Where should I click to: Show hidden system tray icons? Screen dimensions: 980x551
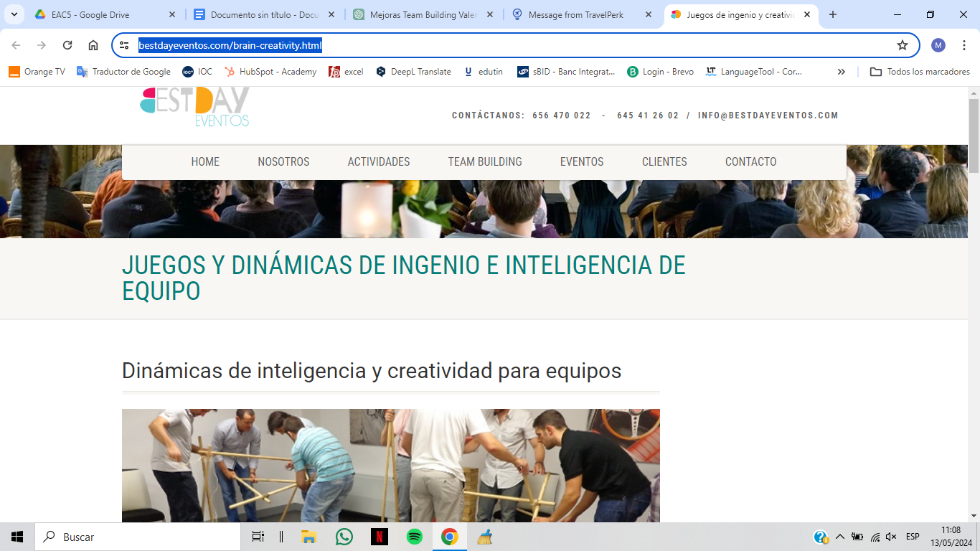point(840,537)
